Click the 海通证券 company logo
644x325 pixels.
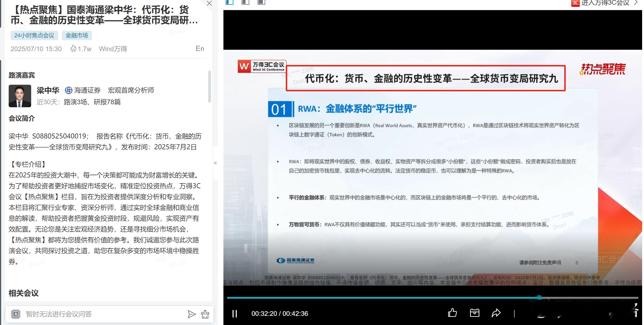pos(68,90)
